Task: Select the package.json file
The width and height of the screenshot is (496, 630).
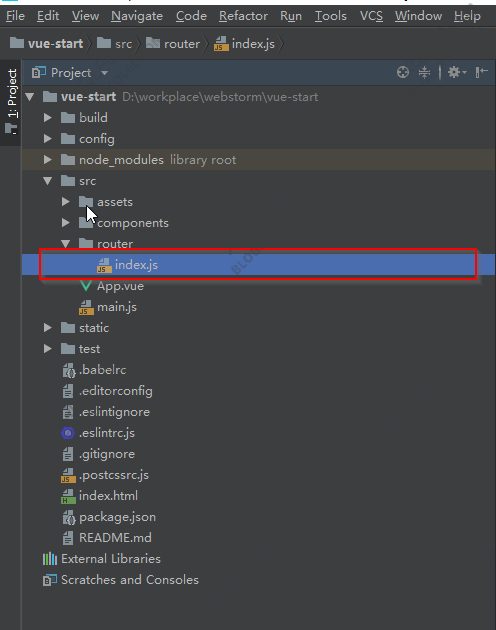Action: point(109,517)
